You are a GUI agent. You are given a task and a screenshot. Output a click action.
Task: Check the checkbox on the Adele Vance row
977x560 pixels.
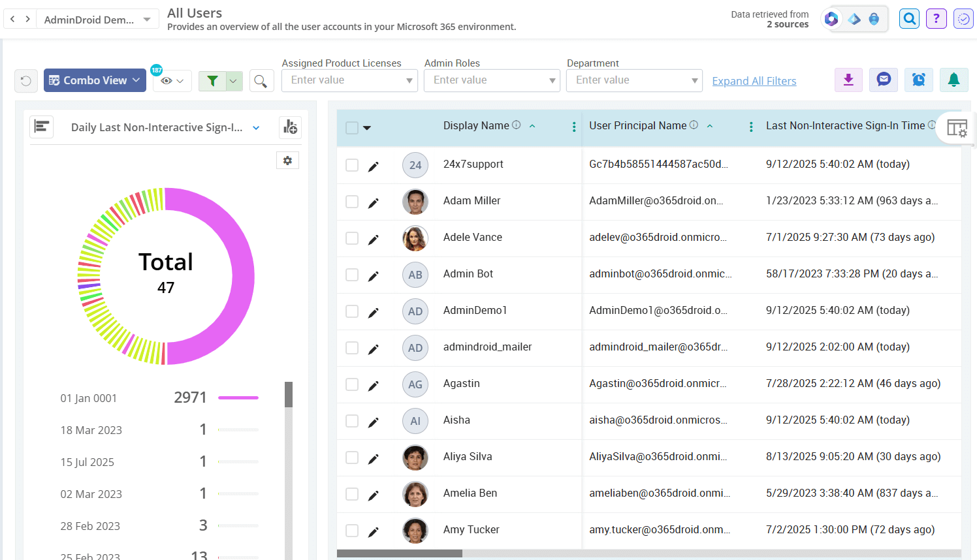point(351,238)
